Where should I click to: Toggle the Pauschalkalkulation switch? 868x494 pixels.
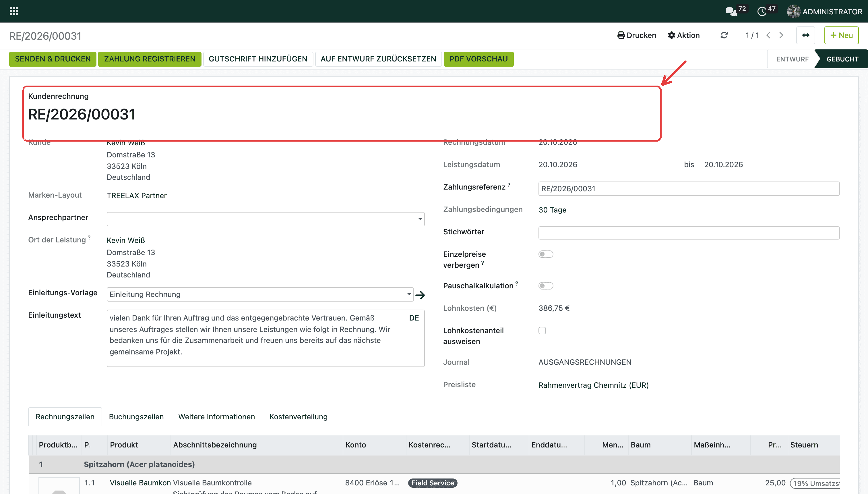click(x=546, y=286)
